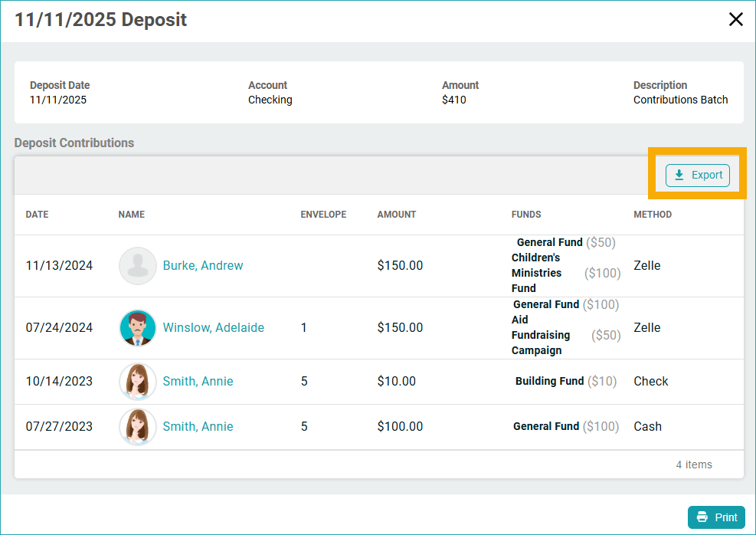
Task: Close the 11/11/2025 Deposit dialog
Action: 735,19
